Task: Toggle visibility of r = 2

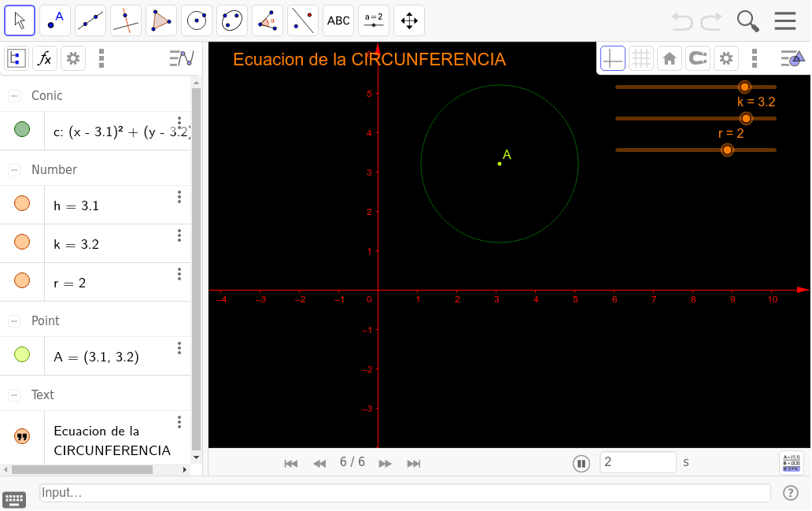Action: (22, 280)
